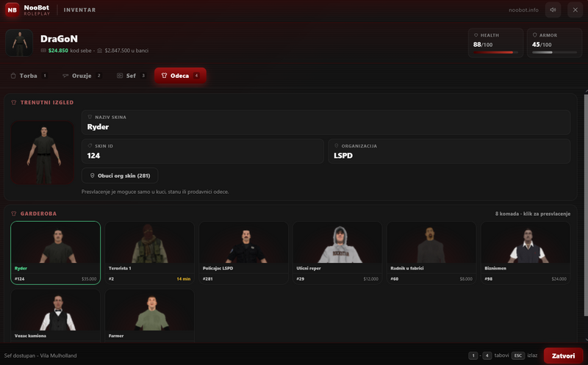Click the noobot.info link
The image size is (588, 365).
pos(523,10)
